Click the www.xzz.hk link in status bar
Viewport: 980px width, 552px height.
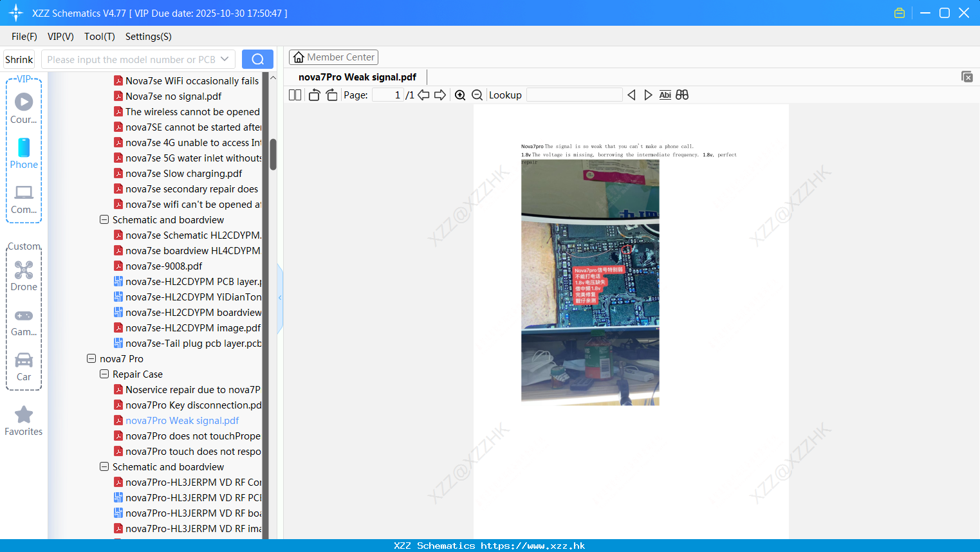pyautogui.click(x=533, y=546)
